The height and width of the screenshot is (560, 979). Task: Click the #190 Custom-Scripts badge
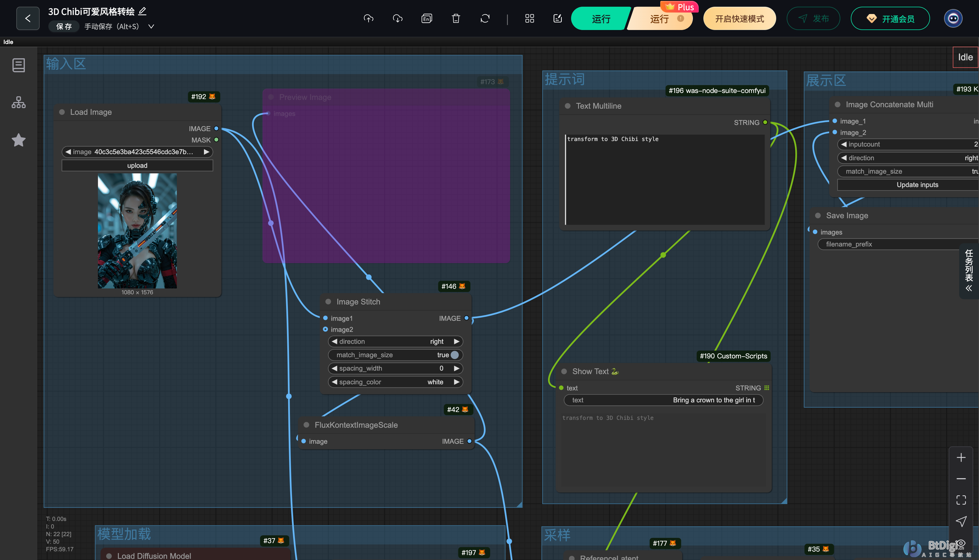click(733, 356)
